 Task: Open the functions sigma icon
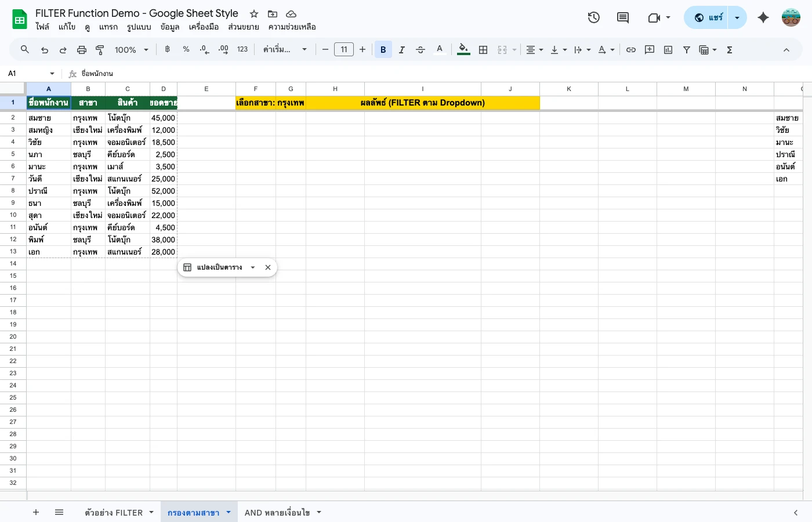(x=730, y=50)
